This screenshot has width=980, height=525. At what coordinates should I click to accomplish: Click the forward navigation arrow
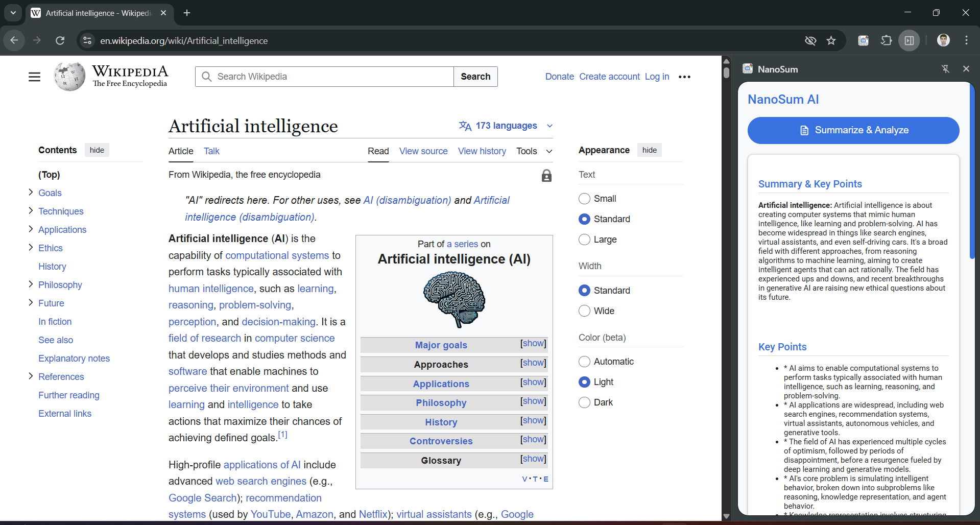point(37,40)
